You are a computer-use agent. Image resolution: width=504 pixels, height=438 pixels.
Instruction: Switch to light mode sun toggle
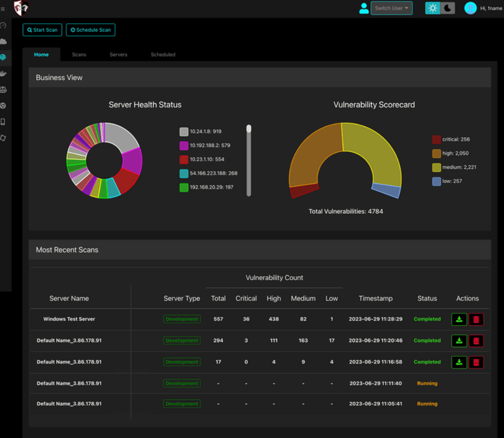click(432, 8)
